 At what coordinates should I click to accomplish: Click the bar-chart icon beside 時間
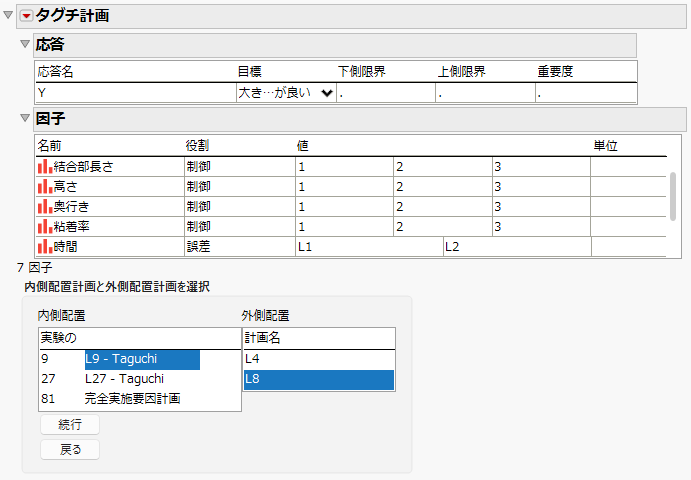point(45,246)
